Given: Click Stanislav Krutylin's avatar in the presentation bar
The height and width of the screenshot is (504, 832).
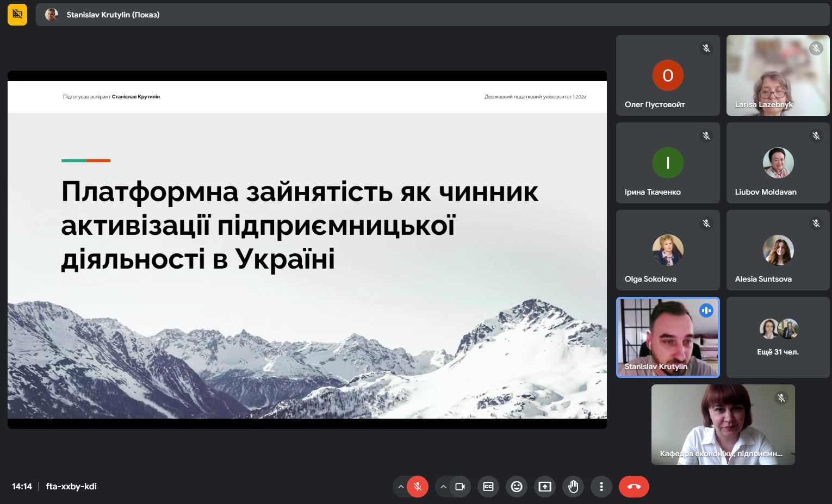Looking at the screenshot, I should click(52, 15).
